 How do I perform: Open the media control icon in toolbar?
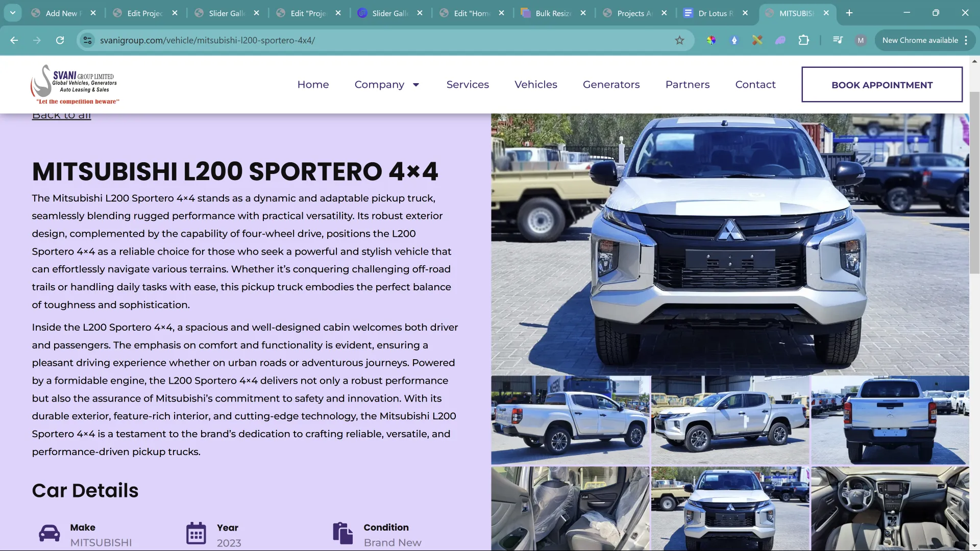click(838, 40)
